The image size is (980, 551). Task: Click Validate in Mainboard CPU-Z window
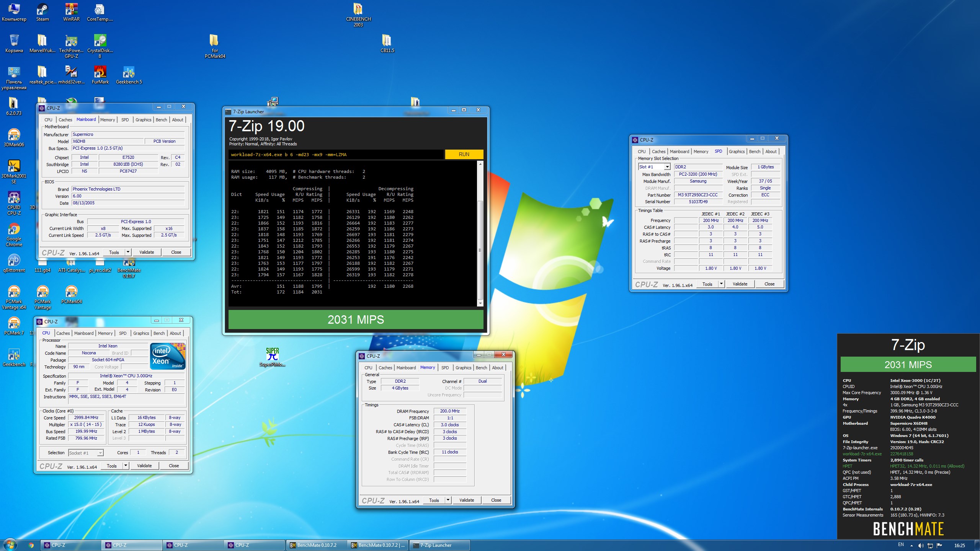147,252
